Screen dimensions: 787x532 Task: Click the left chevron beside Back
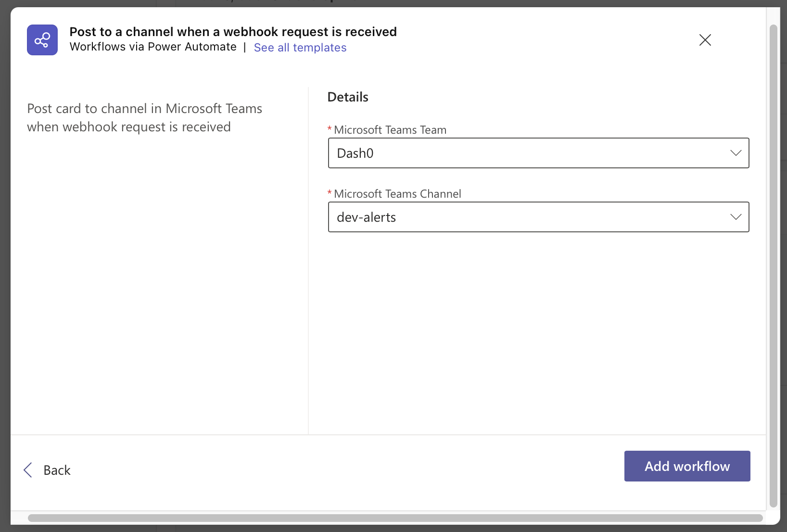28,470
